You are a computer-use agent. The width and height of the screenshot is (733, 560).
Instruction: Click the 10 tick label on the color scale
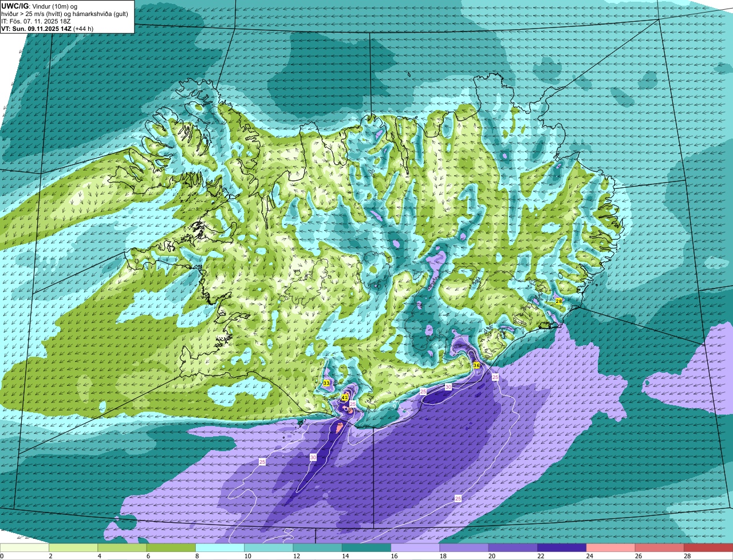tap(247, 556)
